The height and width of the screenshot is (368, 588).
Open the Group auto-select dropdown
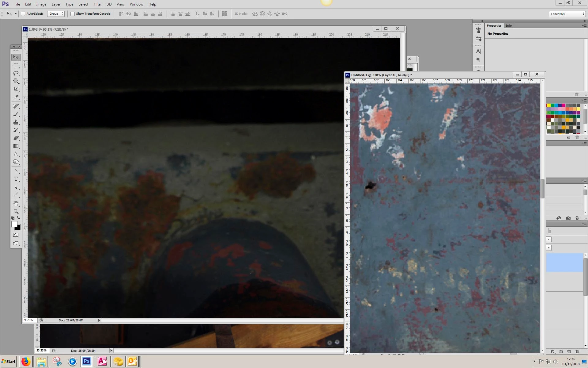click(56, 14)
